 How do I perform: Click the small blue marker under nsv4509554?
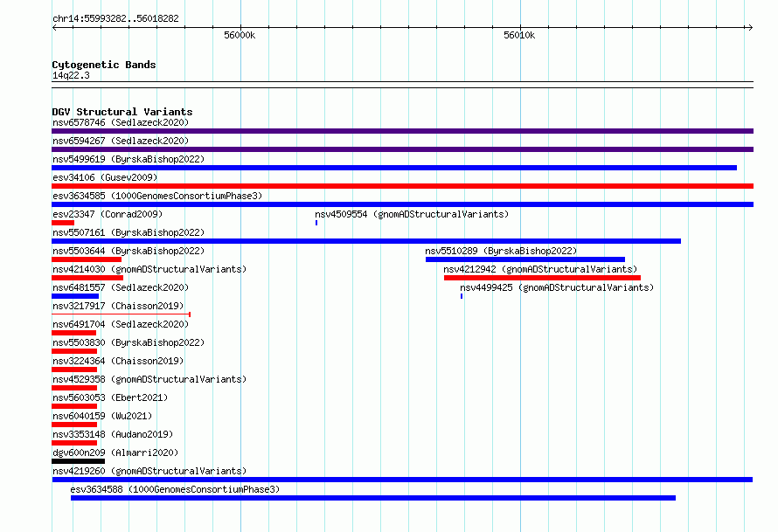316,223
